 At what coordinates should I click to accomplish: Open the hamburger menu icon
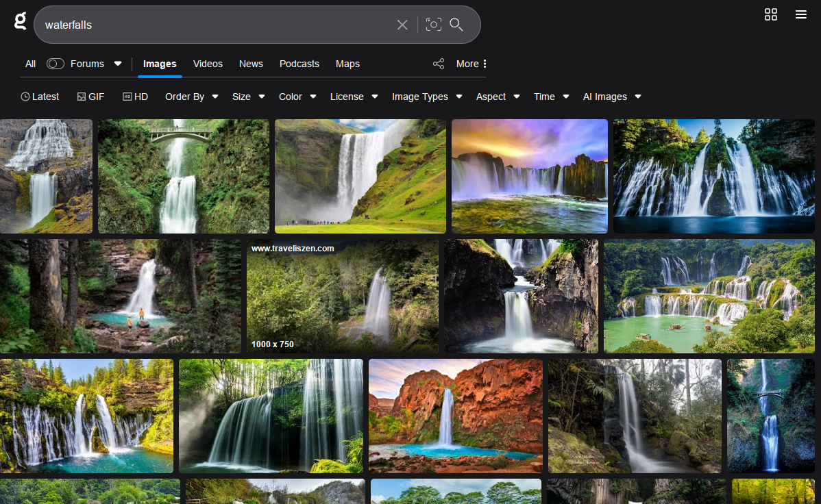[x=800, y=14]
